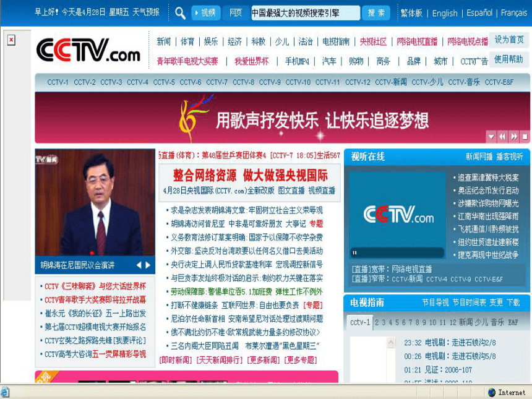Open news 央行决定上调人民币贷款基准利率
The height and width of the screenshot is (399, 532).
tap(247, 265)
